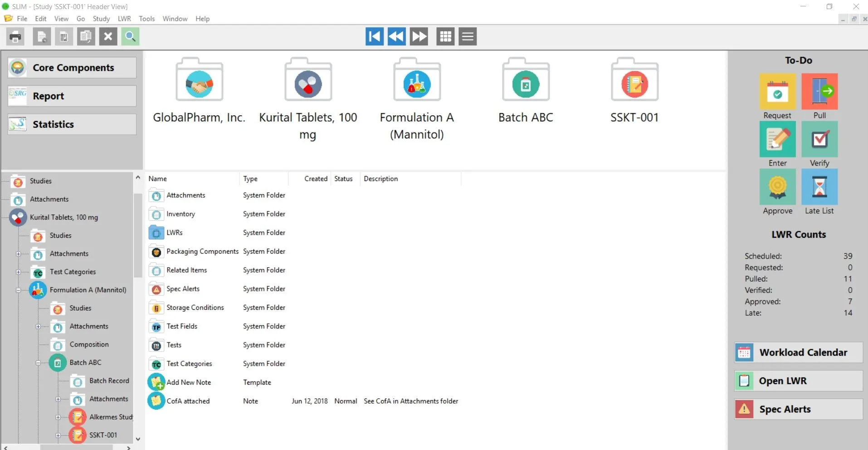868x450 pixels.
Task: Click the Spec Alerts button
Action: tap(798, 409)
